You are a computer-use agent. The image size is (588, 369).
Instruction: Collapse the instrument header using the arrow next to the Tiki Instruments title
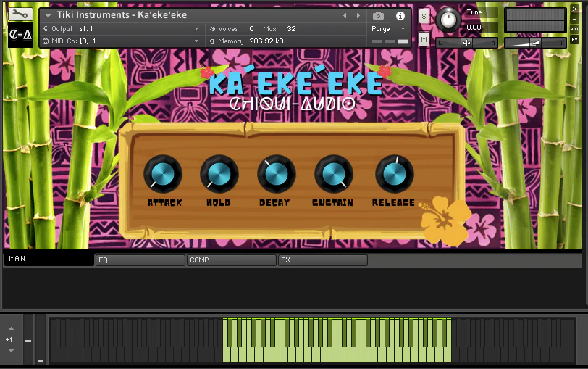pyautogui.click(x=48, y=16)
